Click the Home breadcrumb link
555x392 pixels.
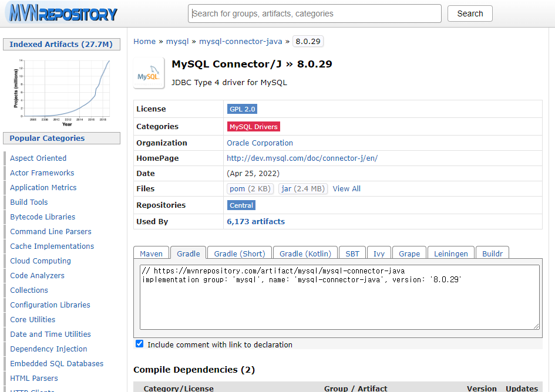point(144,42)
